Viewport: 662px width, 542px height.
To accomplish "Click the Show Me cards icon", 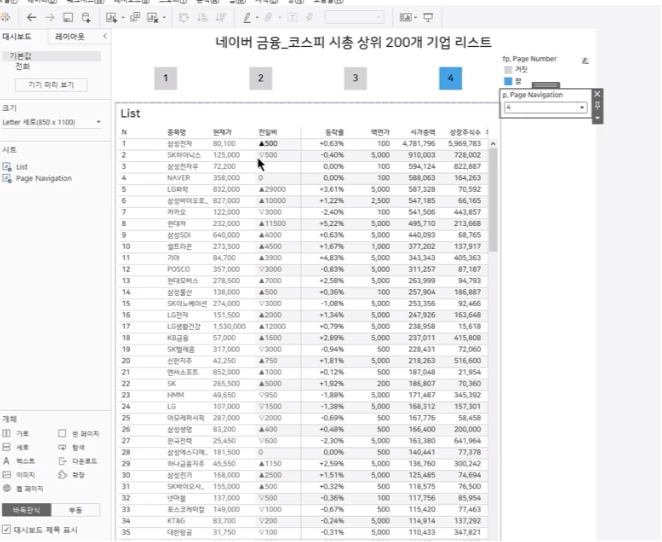I will point(405,17).
